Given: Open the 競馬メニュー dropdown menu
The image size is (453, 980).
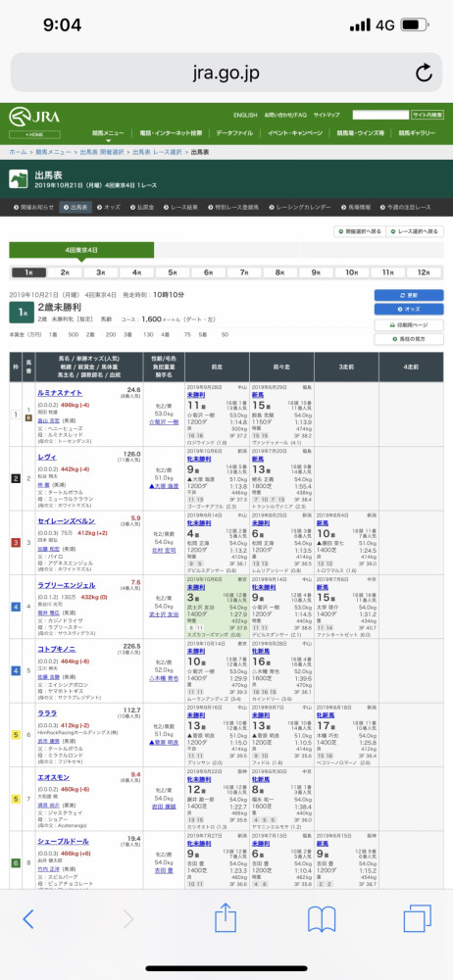Looking at the screenshot, I should (x=108, y=133).
